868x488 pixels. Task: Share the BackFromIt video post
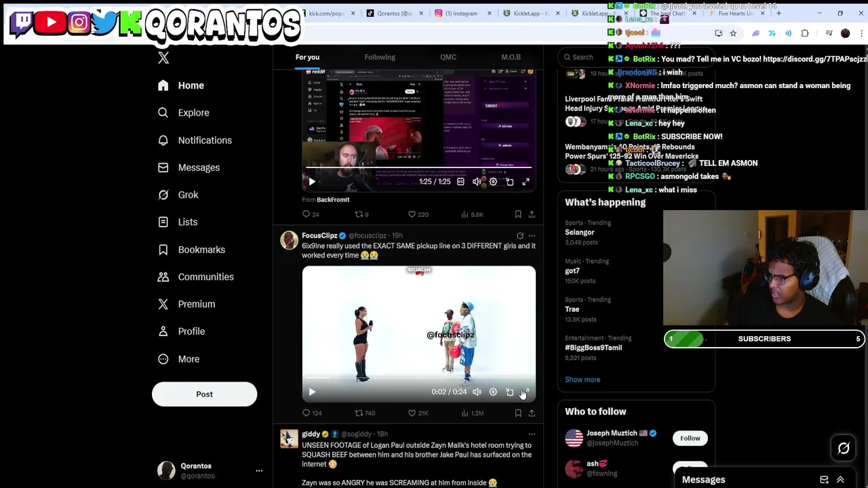pos(532,214)
